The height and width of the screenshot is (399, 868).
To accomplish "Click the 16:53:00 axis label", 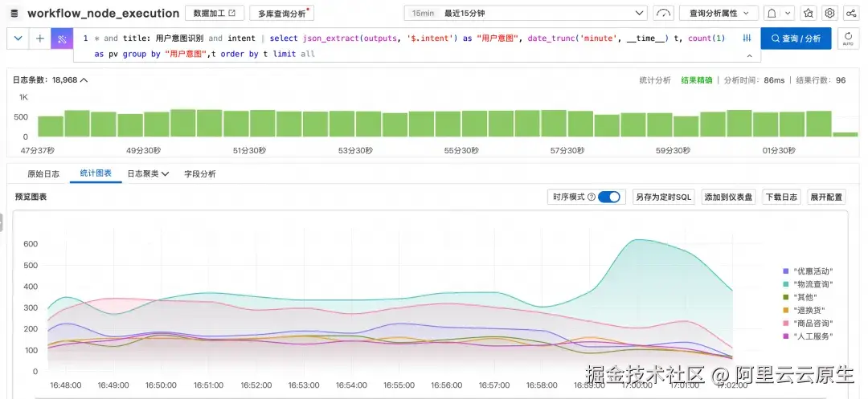I will click(303, 385).
